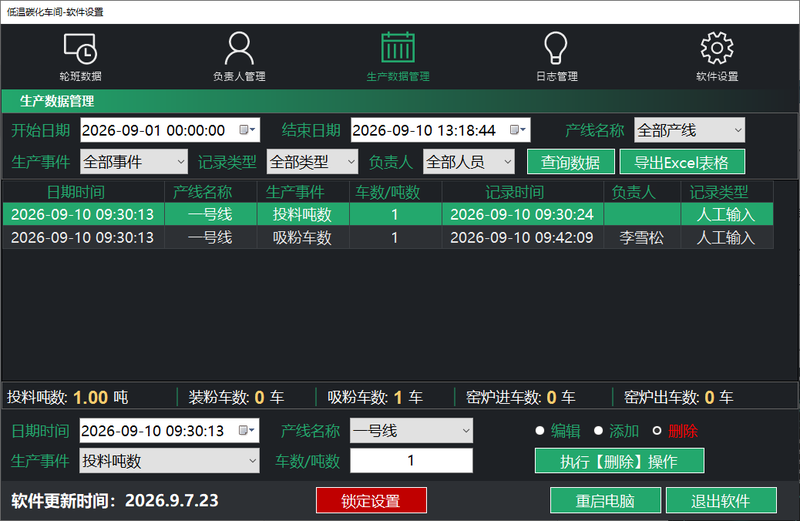Select the 生产数据管理 calendar icon

click(398, 47)
